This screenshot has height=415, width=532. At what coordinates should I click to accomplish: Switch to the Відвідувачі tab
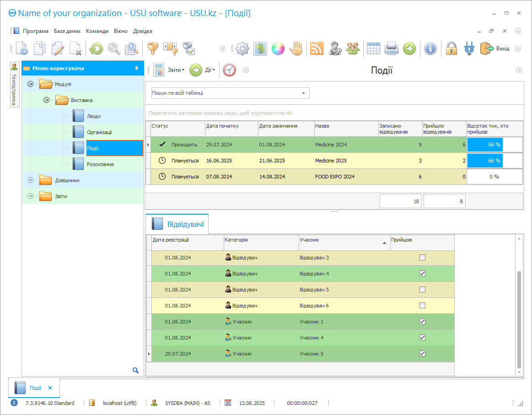pos(177,224)
